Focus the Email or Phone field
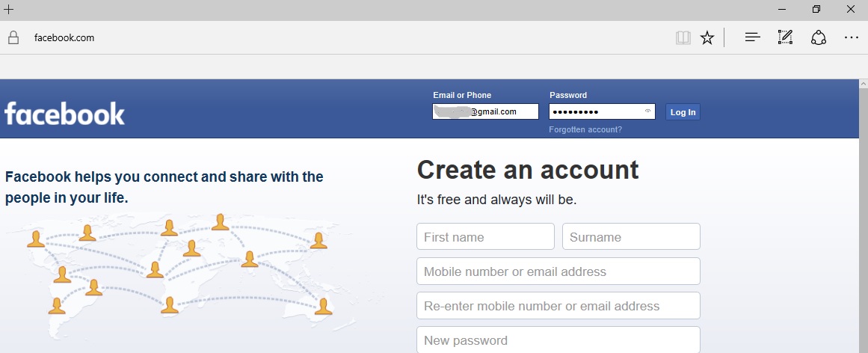 click(x=485, y=111)
